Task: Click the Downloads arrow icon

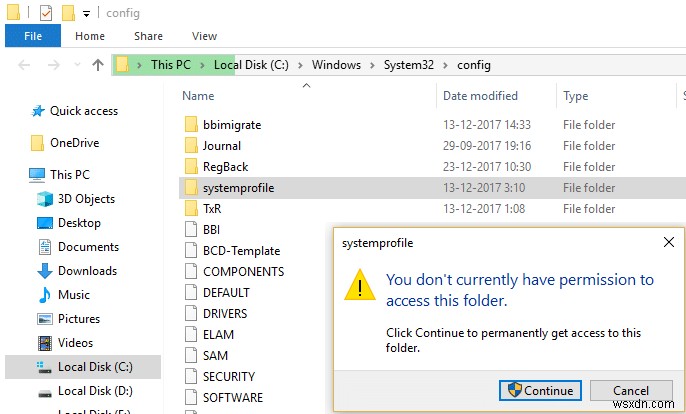Action: pyautogui.click(x=44, y=271)
